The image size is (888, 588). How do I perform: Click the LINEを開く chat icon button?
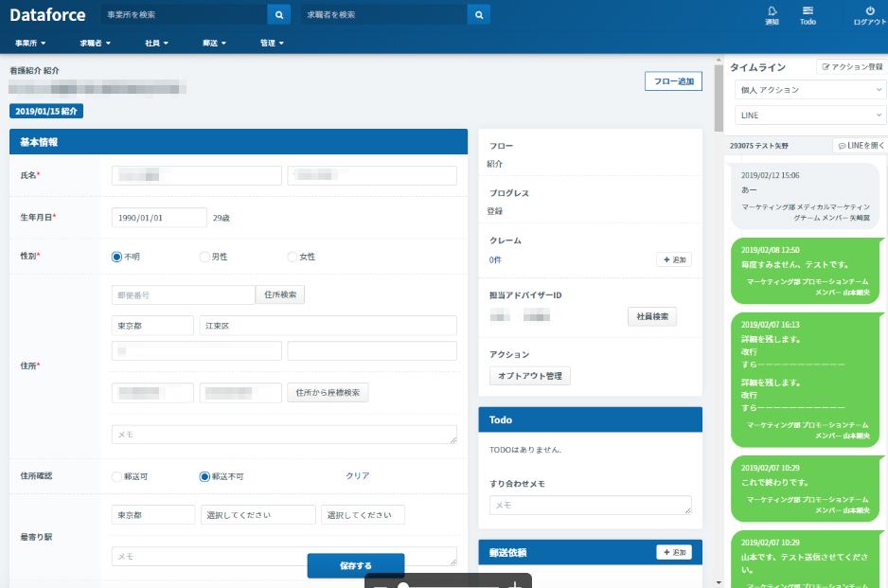click(x=860, y=146)
